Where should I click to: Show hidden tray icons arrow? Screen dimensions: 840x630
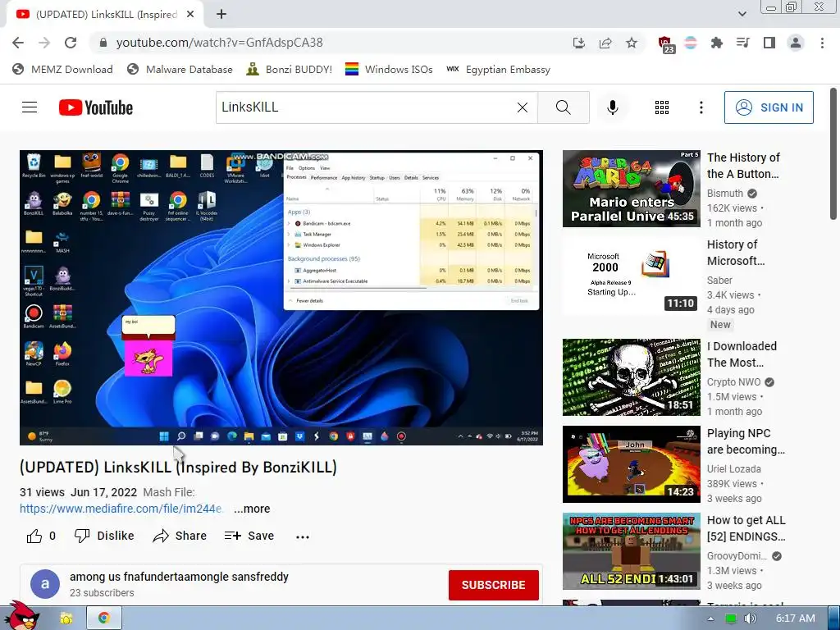coord(710,619)
